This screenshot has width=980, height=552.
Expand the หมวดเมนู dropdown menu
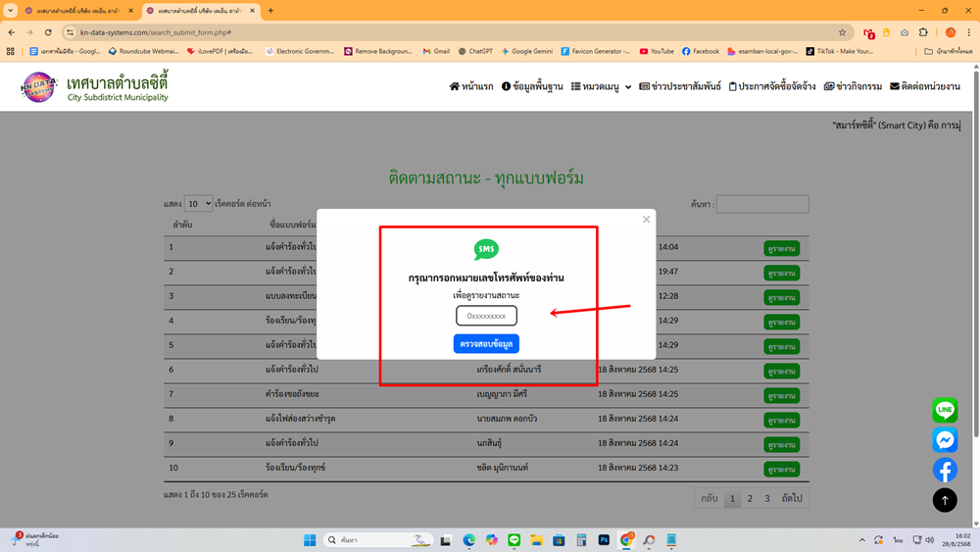602,86
